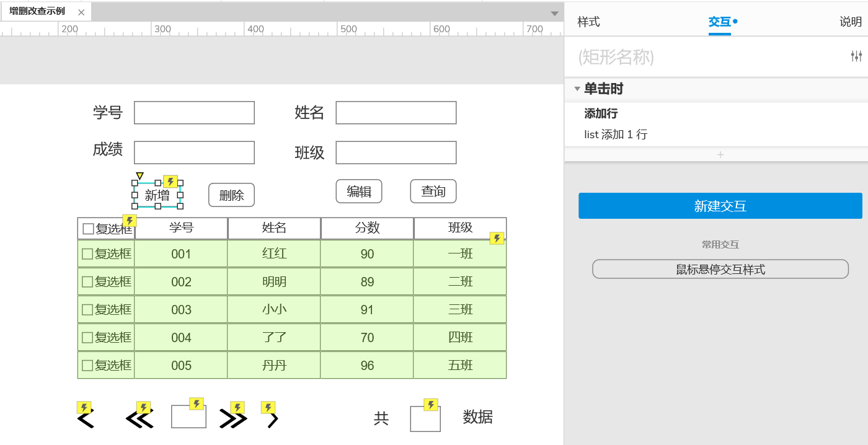
Task: Click the 鼠标悬停交互样式 button
Action: pyautogui.click(x=720, y=270)
